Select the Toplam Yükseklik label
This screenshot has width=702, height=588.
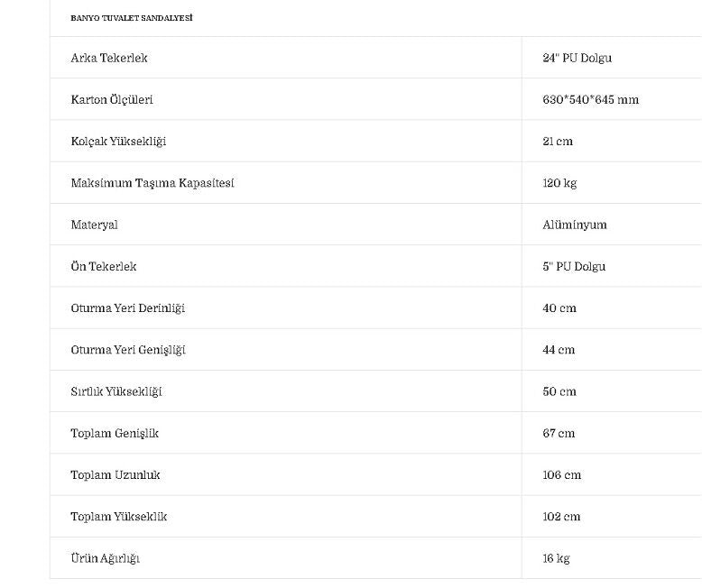pos(119,517)
